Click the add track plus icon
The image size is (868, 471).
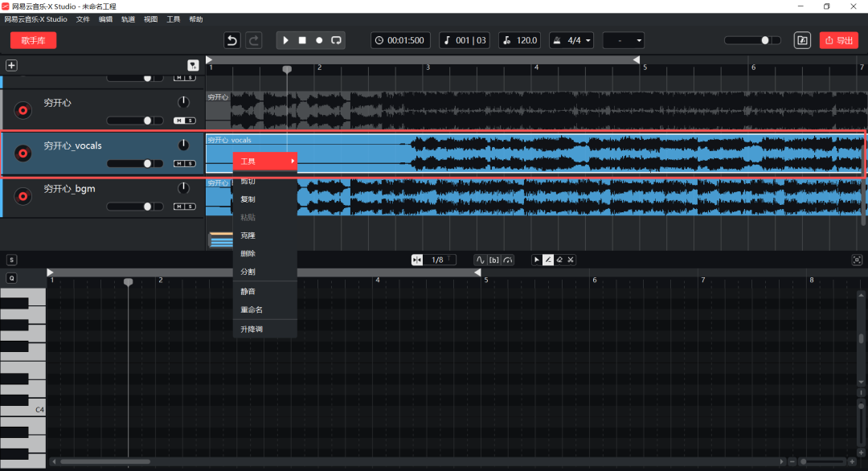11,66
